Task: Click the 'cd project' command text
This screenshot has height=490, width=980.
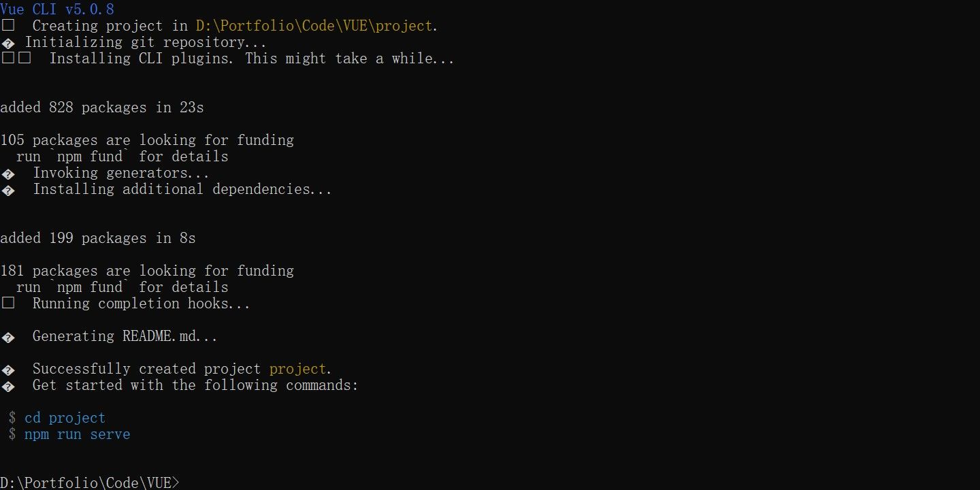Action: point(65,418)
